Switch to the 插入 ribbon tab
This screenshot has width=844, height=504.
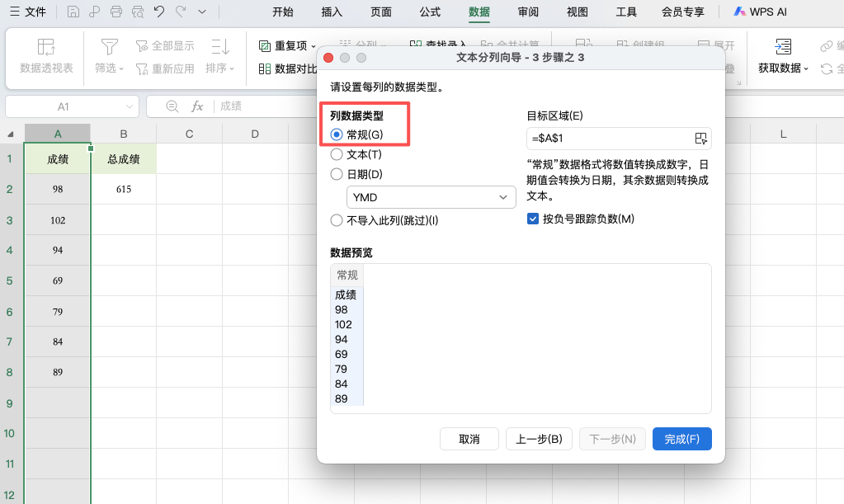point(332,12)
